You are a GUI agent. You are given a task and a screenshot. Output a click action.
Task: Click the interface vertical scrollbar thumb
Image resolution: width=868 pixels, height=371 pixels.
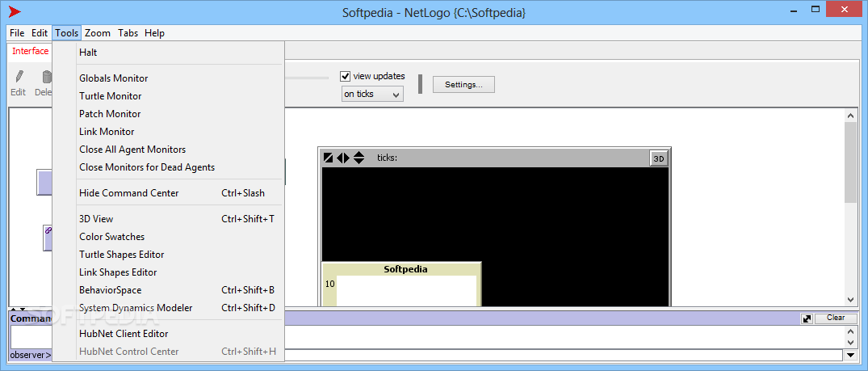click(850, 162)
